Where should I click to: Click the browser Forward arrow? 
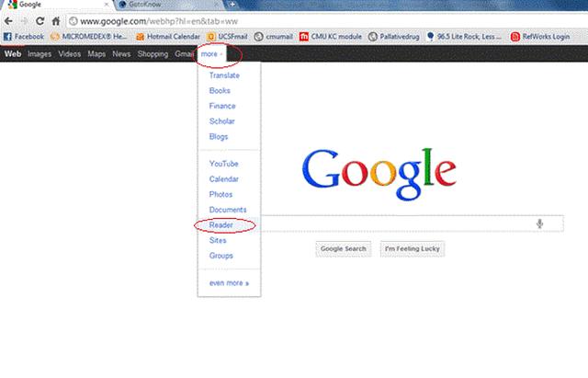25,21
